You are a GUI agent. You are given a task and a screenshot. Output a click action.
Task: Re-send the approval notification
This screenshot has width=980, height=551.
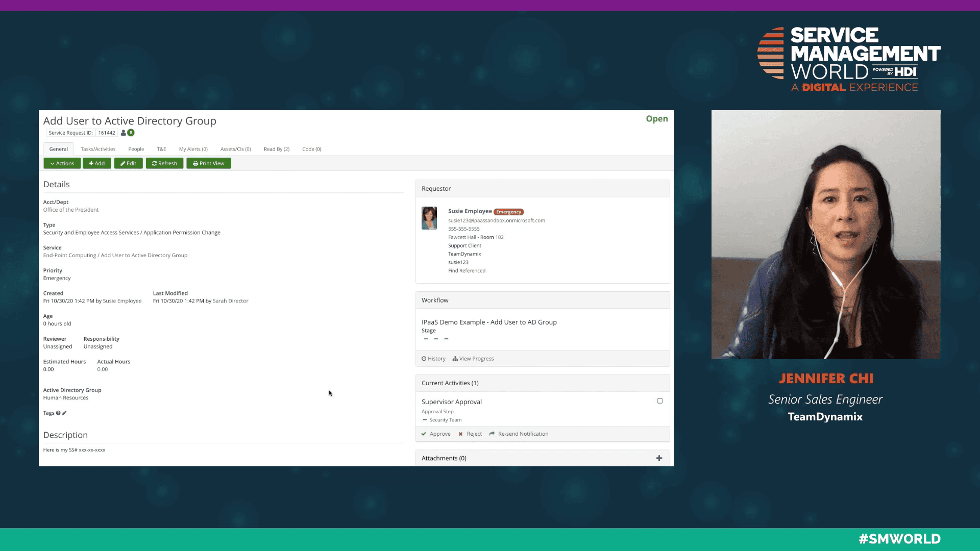pyautogui.click(x=519, y=434)
